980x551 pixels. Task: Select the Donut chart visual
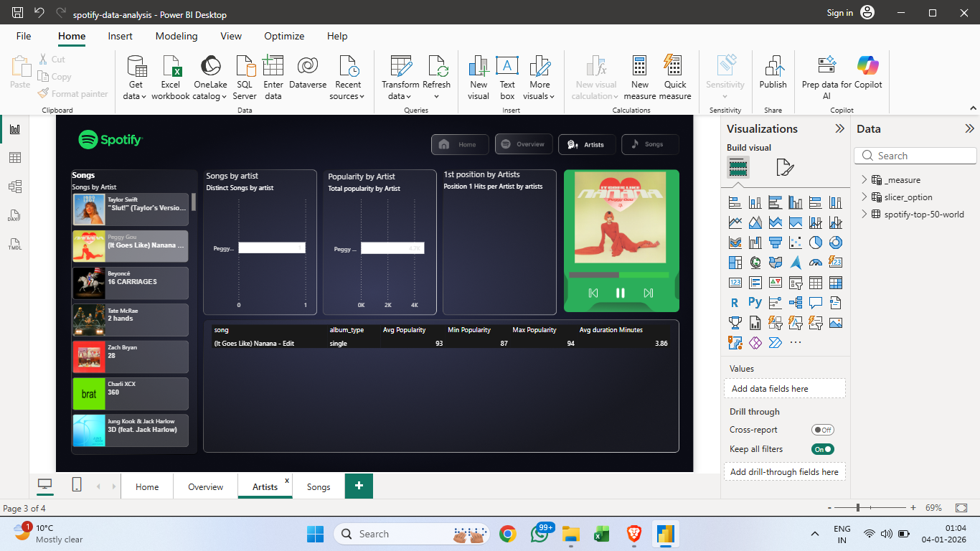[x=835, y=242]
